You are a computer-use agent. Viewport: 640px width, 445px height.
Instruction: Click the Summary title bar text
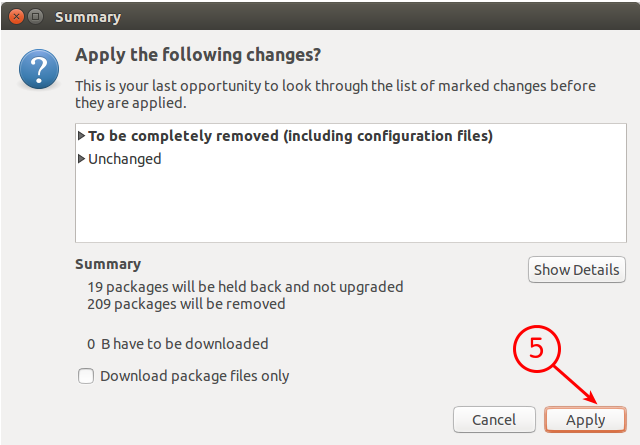88,17
